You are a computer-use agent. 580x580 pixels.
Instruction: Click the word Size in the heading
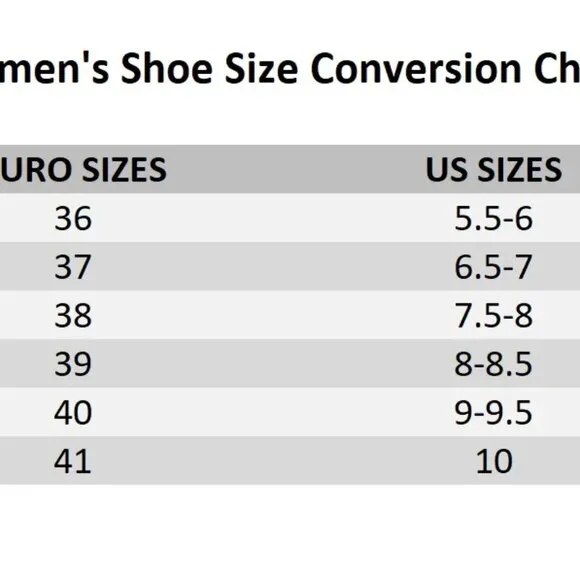click(262, 69)
